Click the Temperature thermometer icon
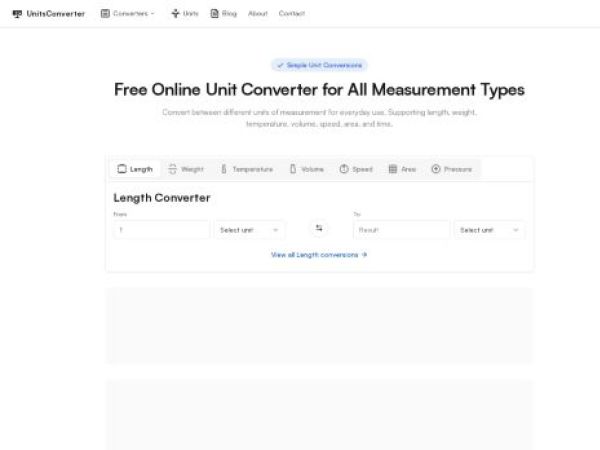600x450 pixels. click(224, 169)
